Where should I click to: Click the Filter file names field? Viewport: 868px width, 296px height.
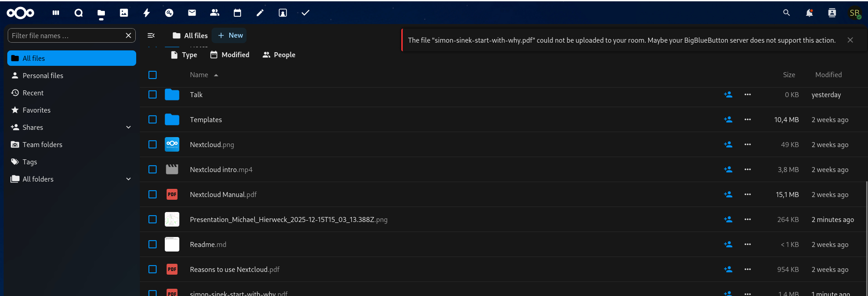(x=66, y=35)
